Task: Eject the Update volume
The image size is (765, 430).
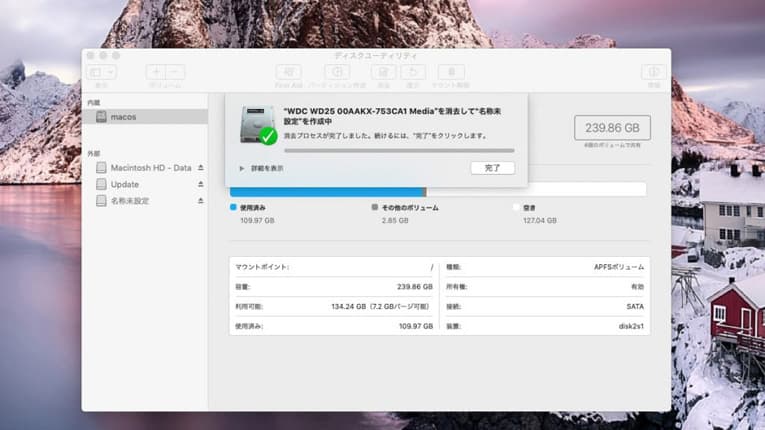Action: coord(200,184)
